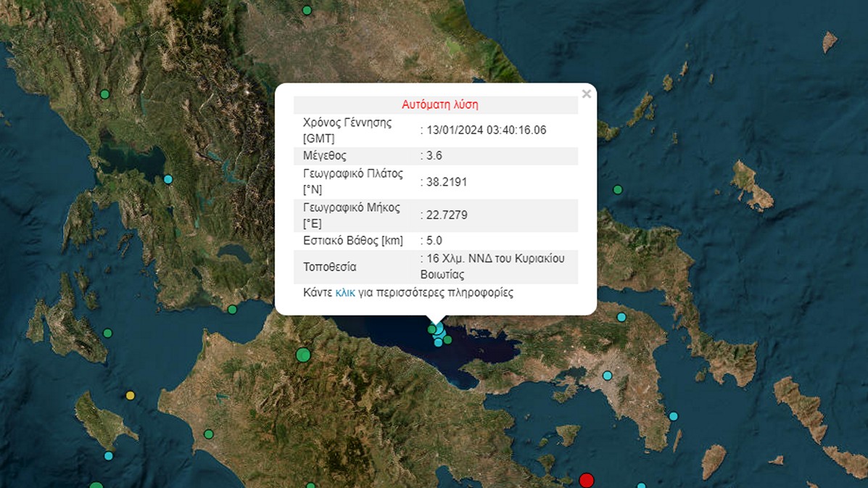The width and height of the screenshot is (868, 488).
Task: Select the rightmost green marker in the popup cluster
Action: (x=448, y=339)
